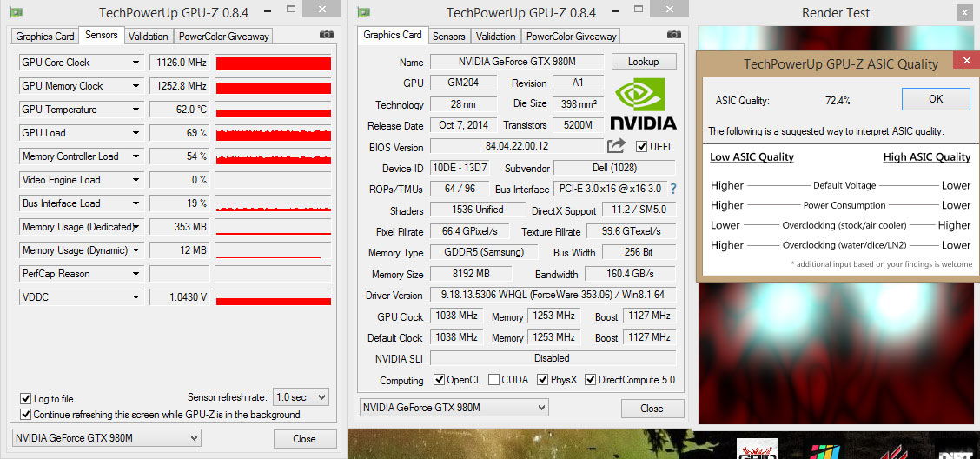Screen dimensions: 980x459
Task: Select Graphics Card tab in middle window
Action: pyautogui.click(x=393, y=35)
